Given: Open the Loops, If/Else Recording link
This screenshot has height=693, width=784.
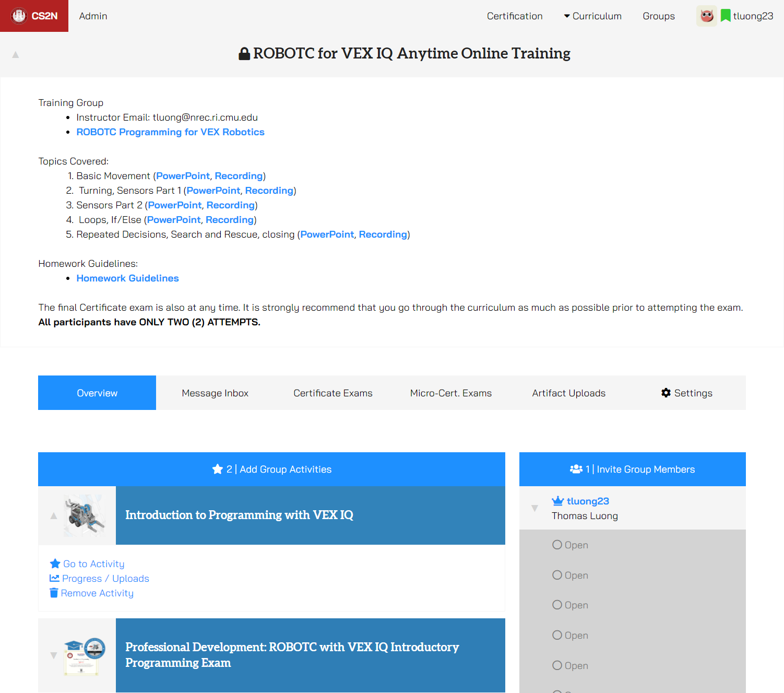Looking at the screenshot, I should coord(229,220).
